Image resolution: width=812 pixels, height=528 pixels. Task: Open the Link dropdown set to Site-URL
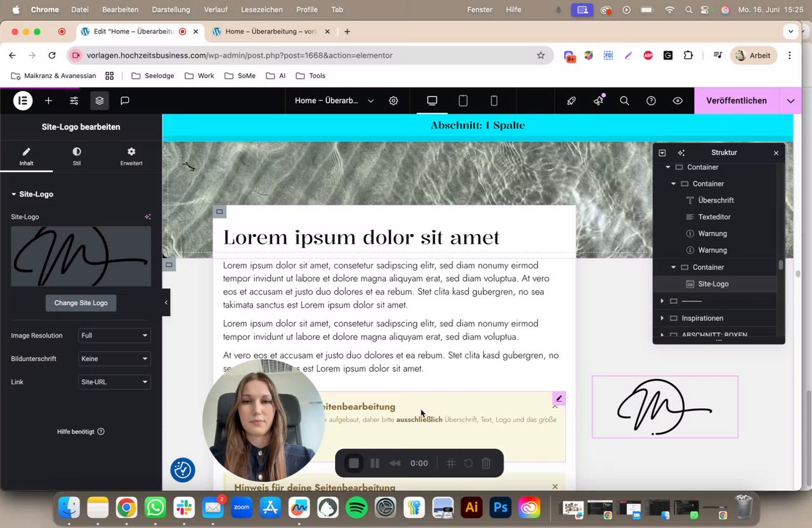point(114,382)
